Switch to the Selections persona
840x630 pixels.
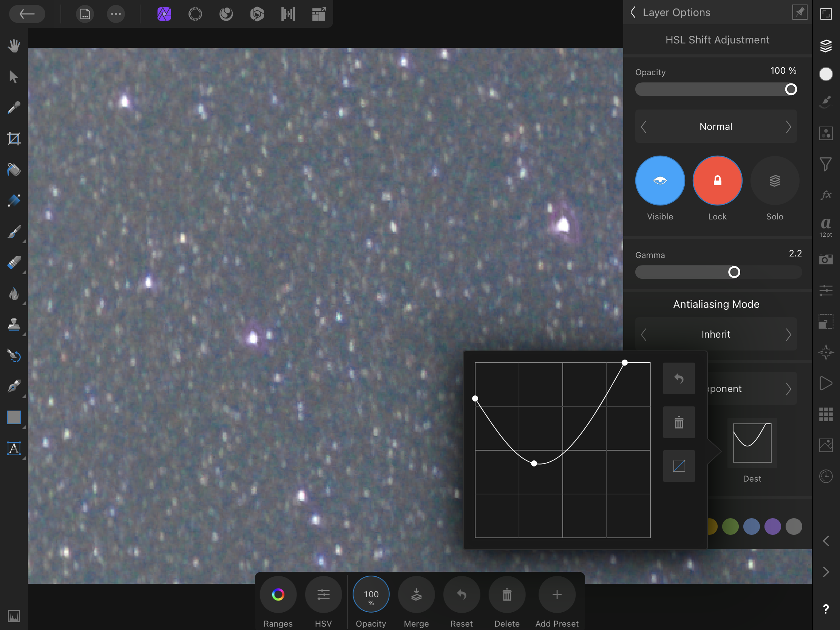(195, 14)
